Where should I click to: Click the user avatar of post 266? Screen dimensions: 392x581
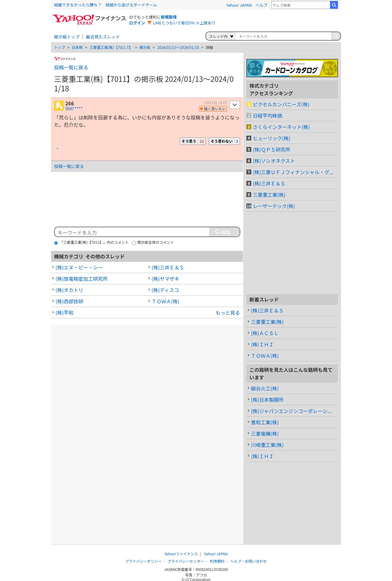click(x=59, y=106)
